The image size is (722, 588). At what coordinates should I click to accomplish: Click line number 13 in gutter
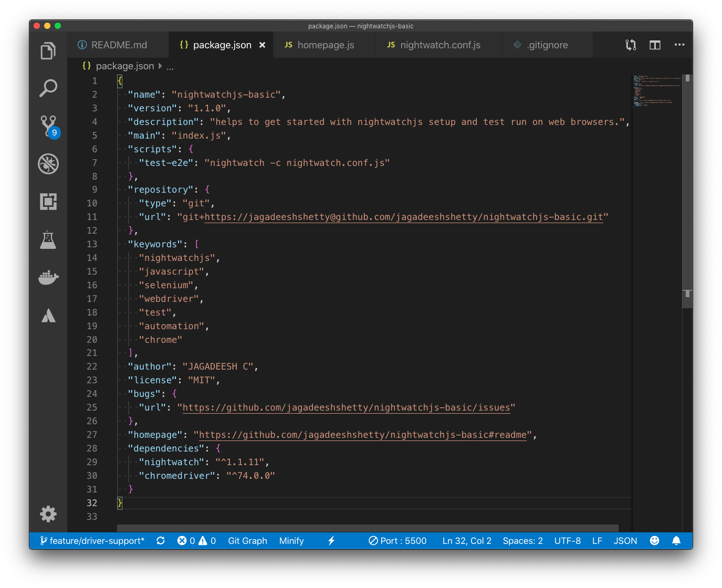[x=92, y=244]
